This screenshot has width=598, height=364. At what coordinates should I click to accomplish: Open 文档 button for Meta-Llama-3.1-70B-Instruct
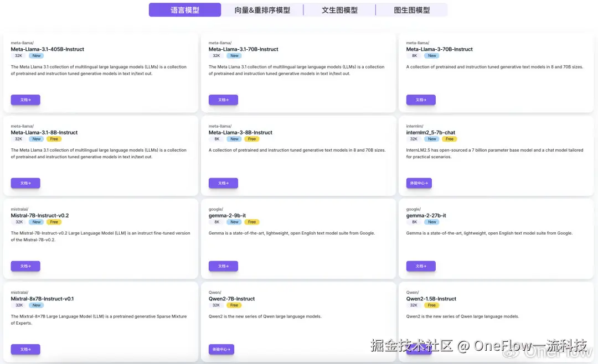[x=223, y=100]
